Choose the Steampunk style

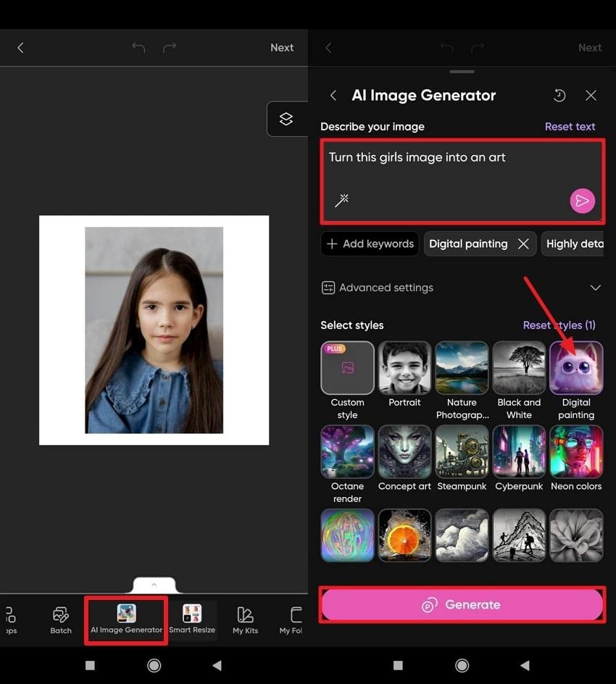[x=462, y=451]
